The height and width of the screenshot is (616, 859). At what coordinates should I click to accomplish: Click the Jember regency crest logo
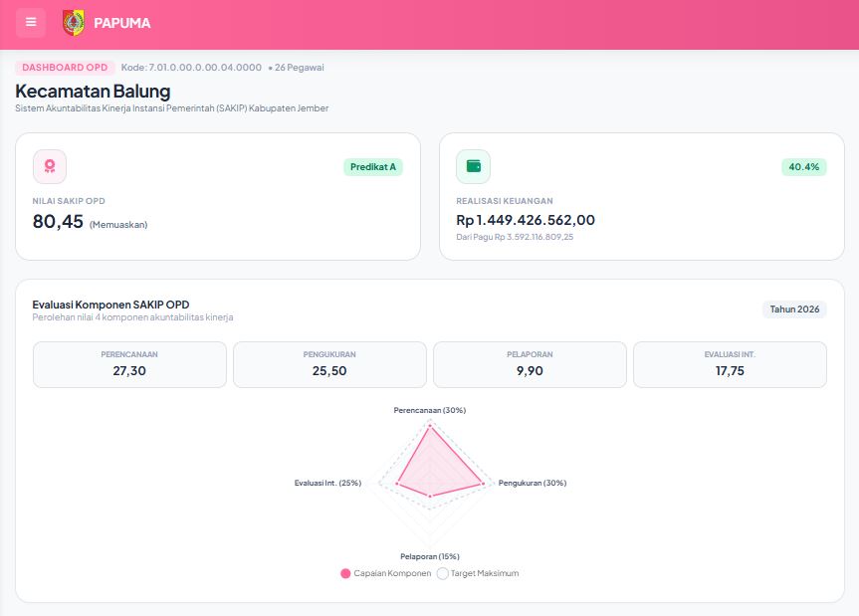(74, 23)
